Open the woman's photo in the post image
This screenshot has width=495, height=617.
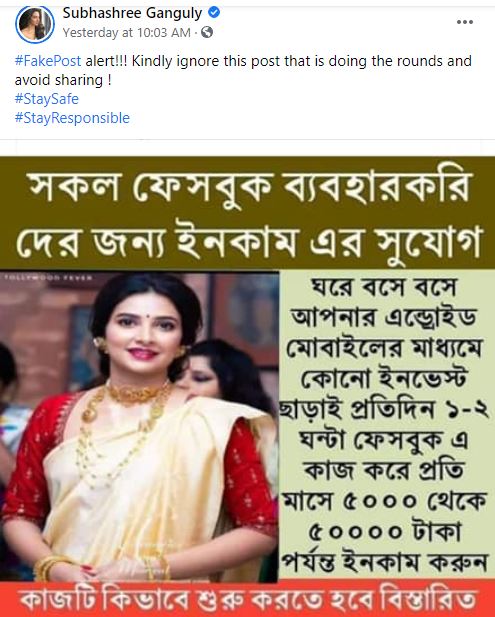139,427
